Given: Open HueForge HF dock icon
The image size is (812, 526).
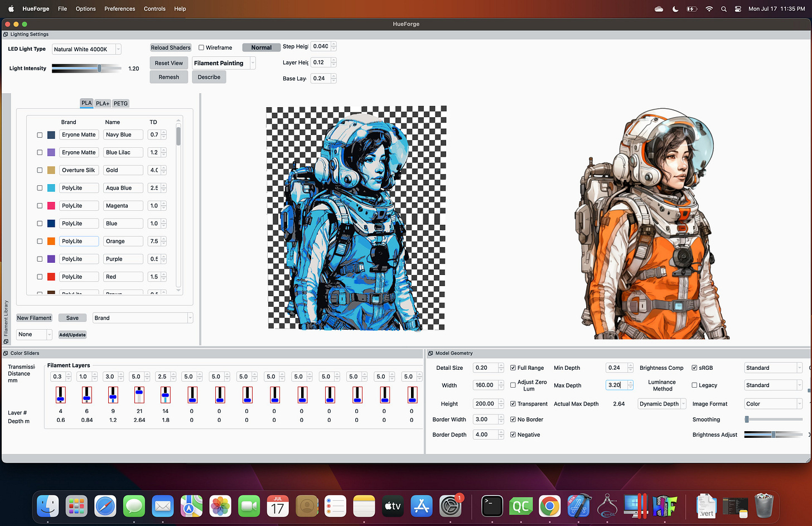Looking at the screenshot, I should 665,506.
